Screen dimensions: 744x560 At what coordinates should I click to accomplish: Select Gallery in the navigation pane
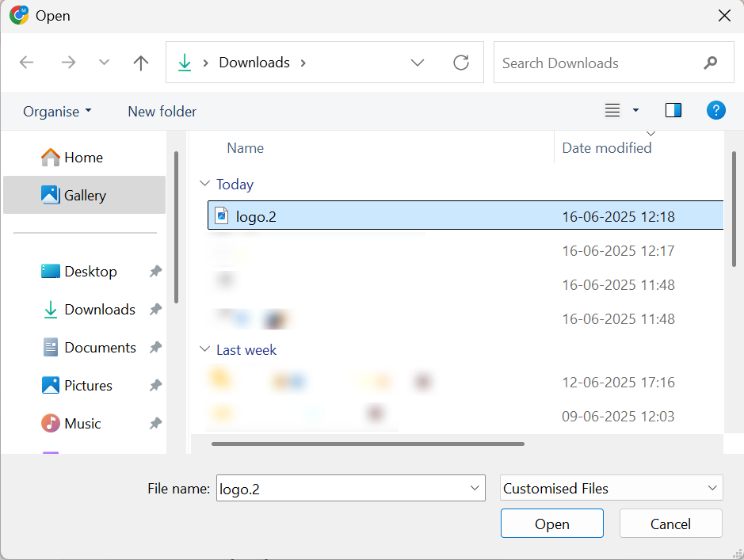[85, 196]
